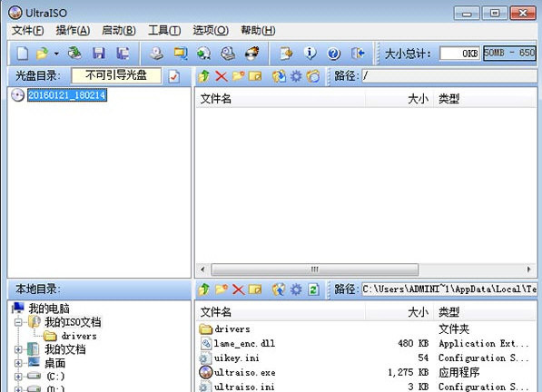This screenshot has height=392, width=542.
Task: Click the Exit door icon in toolbar
Action: tap(358, 54)
